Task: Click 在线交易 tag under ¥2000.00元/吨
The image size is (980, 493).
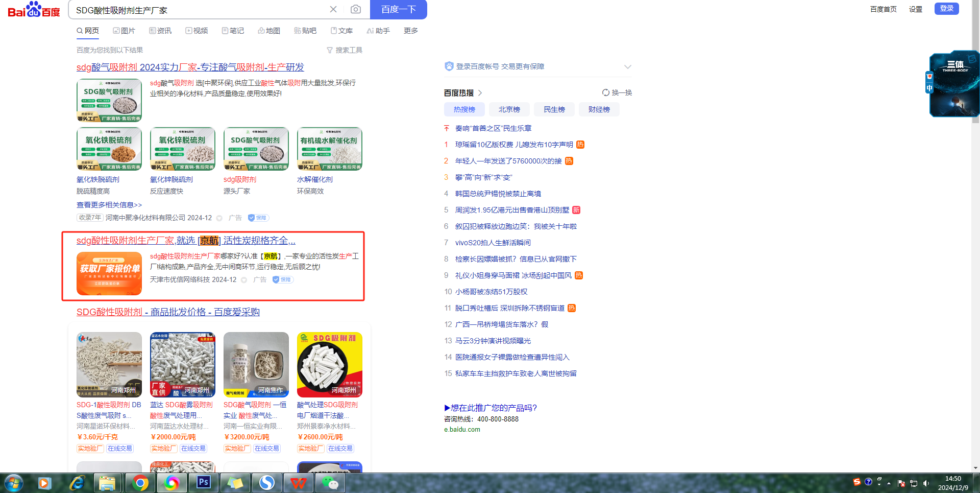Action: tap(193, 449)
